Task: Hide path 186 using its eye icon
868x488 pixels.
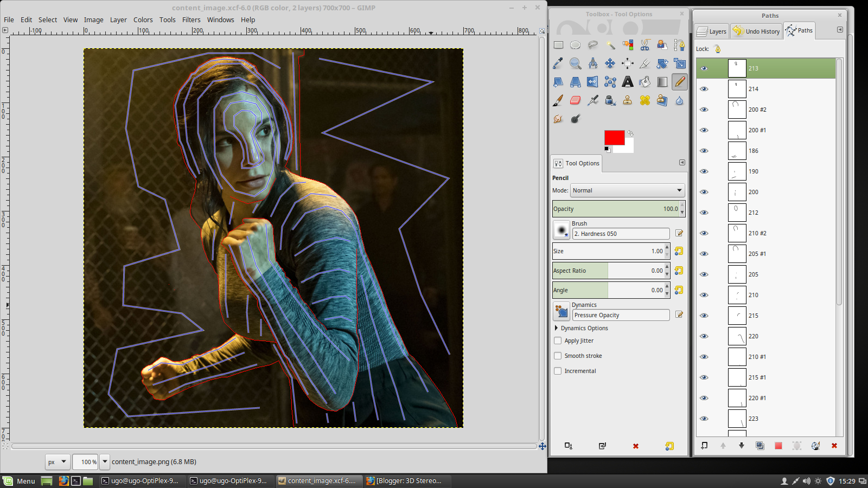Action: point(704,151)
